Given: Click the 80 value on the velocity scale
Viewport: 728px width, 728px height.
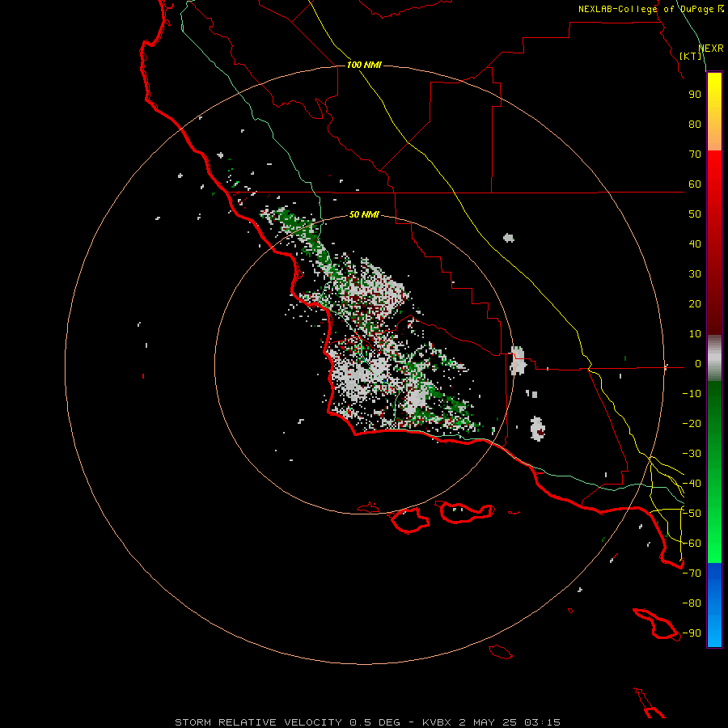Looking at the screenshot, I should (695, 125).
